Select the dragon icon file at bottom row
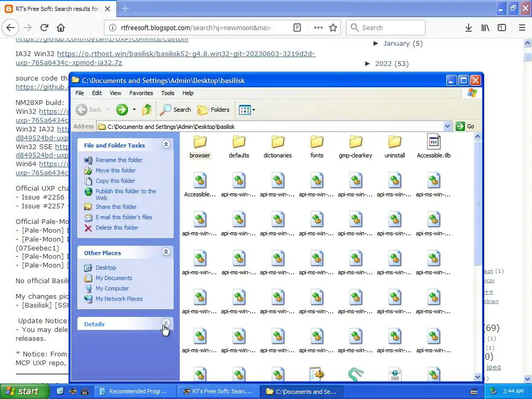The image size is (532, 399). (x=355, y=374)
